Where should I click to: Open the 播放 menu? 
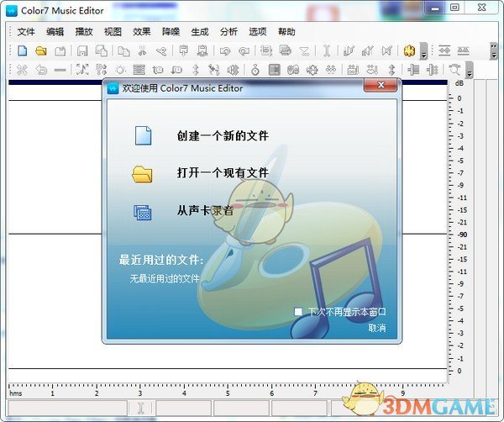tap(84, 31)
